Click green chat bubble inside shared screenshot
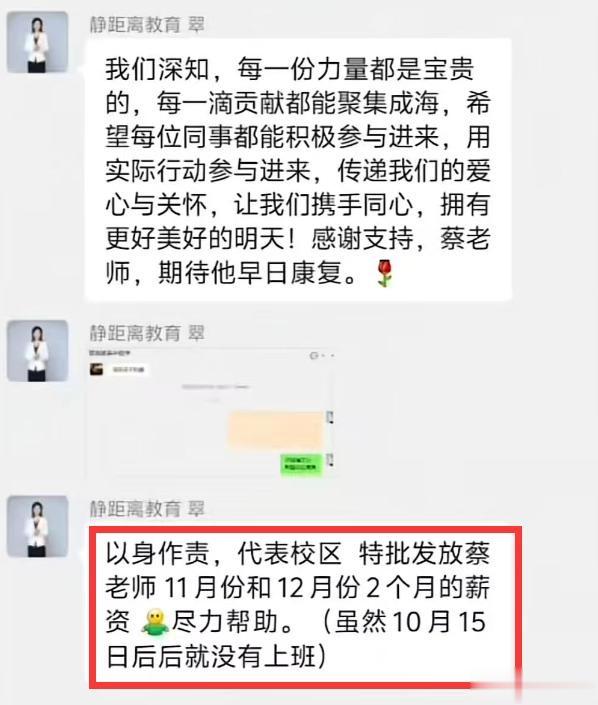The width and height of the screenshot is (598, 705). coord(302,464)
